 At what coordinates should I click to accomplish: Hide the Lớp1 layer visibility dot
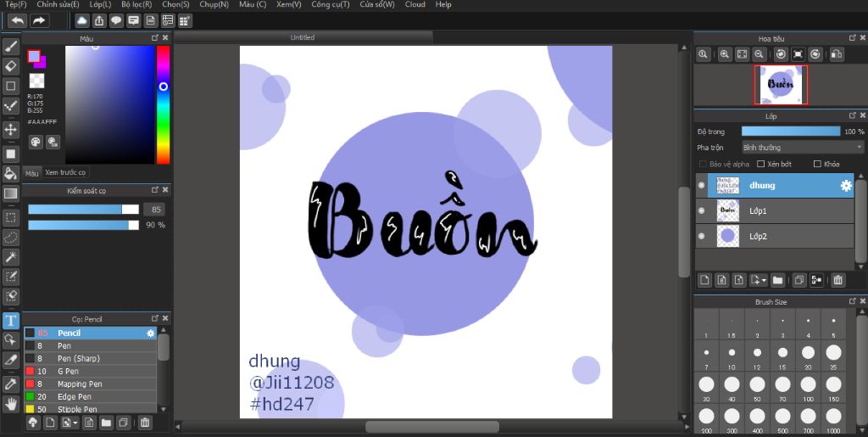701,211
